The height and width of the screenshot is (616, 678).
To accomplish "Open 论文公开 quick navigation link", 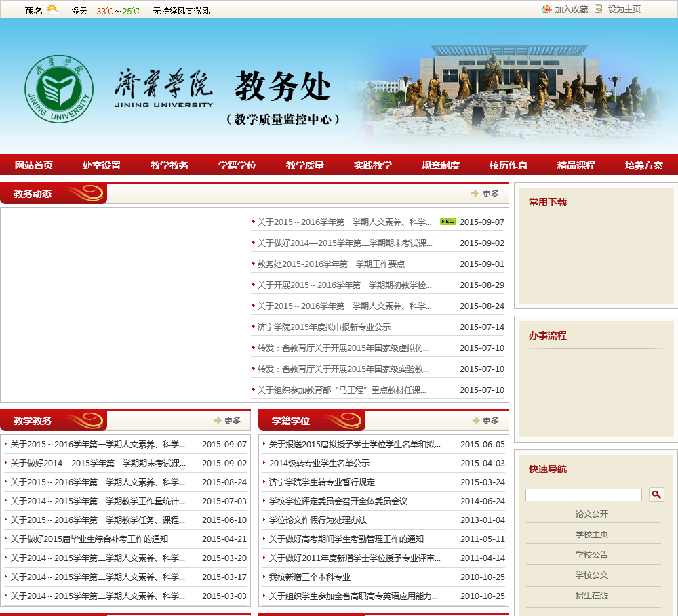I will point(591,514).
